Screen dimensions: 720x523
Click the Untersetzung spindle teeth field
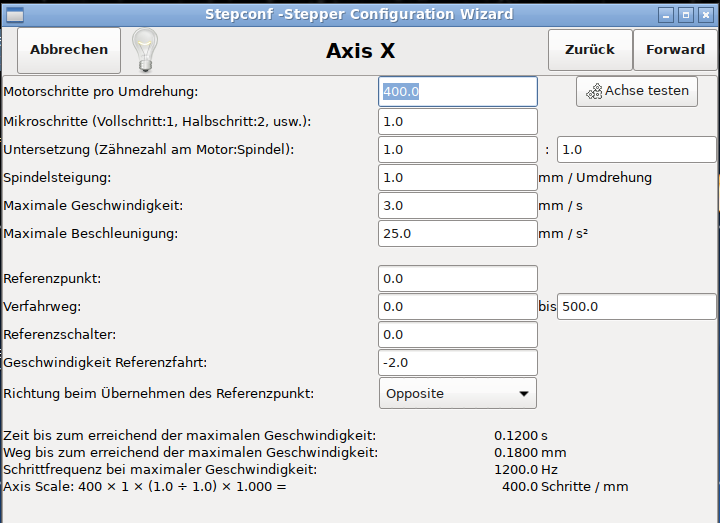point(636,149)
